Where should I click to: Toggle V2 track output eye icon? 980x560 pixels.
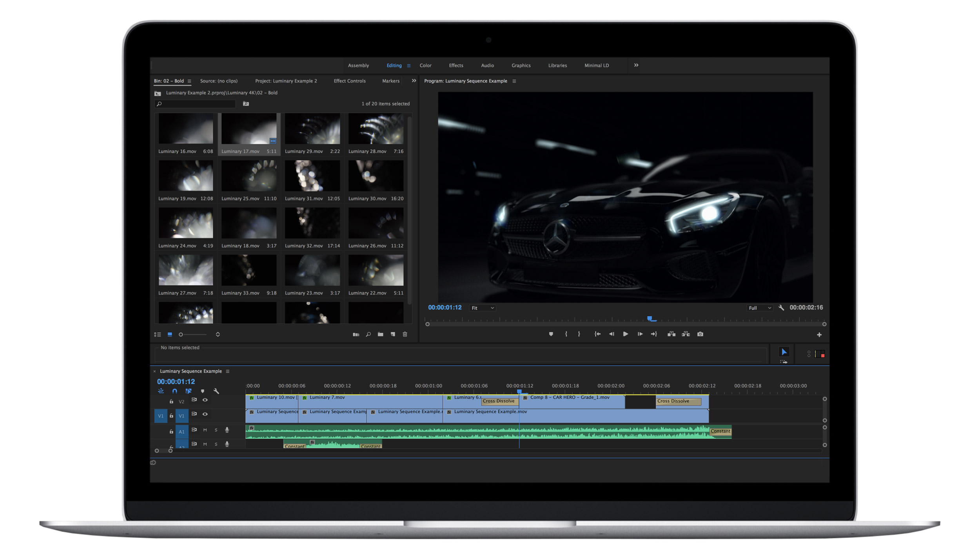[x=205, y=400]
